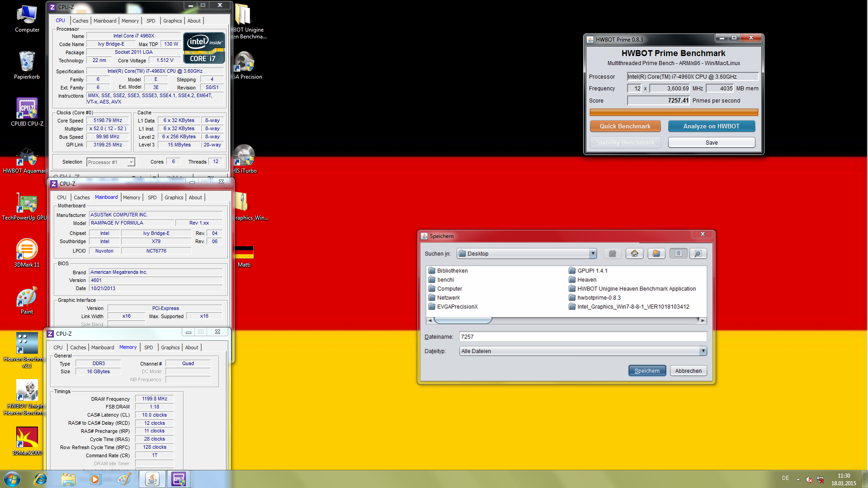
Task: Open Windows Media Player from the taskbar
Action: 95,479
